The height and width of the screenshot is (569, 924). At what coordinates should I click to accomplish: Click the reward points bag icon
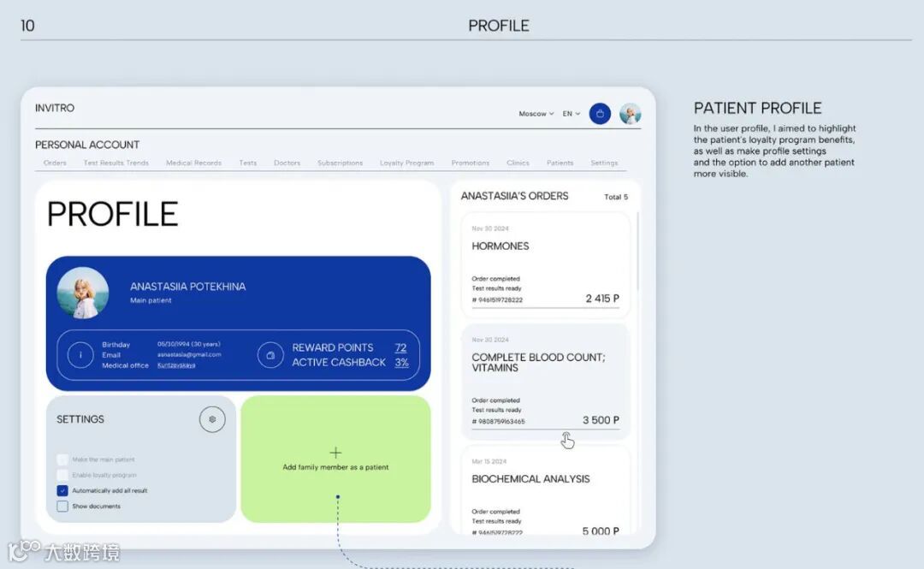pos(270,355)
